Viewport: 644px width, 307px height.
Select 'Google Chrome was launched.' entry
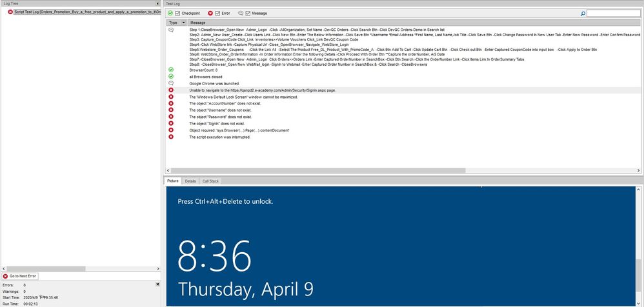(214, 83)
